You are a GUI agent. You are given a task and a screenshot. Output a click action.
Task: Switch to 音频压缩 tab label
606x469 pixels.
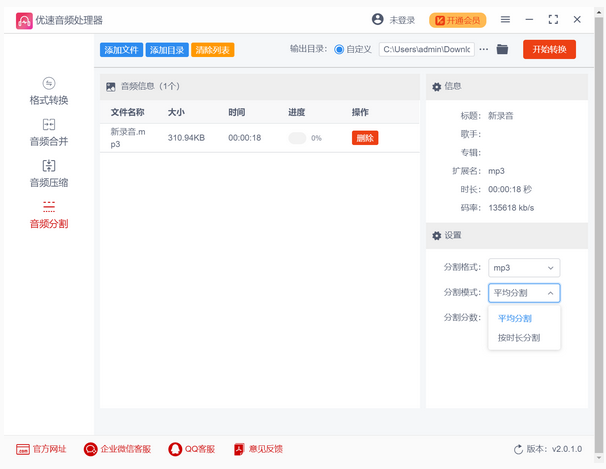point(49,183)
